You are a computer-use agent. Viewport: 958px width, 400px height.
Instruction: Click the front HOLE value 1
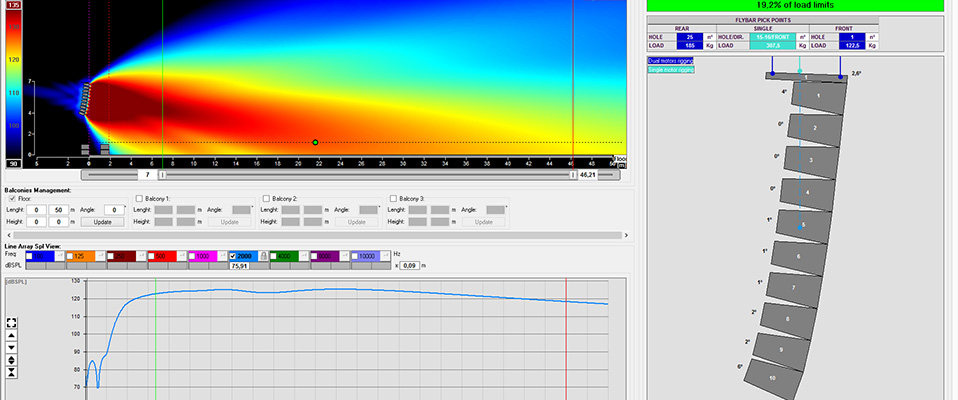point(854,37)
